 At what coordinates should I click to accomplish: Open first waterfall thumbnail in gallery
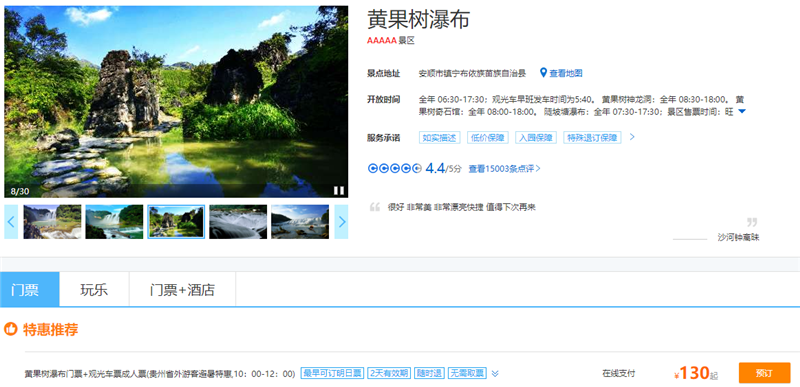(x=52, y=222)
